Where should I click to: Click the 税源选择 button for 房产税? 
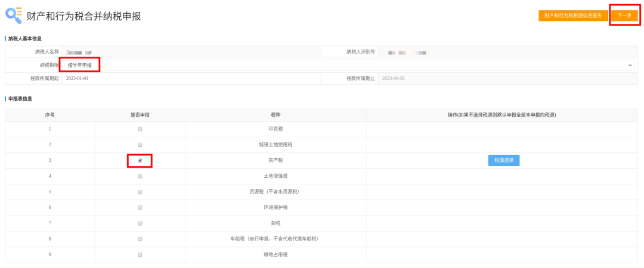[504, 160]
